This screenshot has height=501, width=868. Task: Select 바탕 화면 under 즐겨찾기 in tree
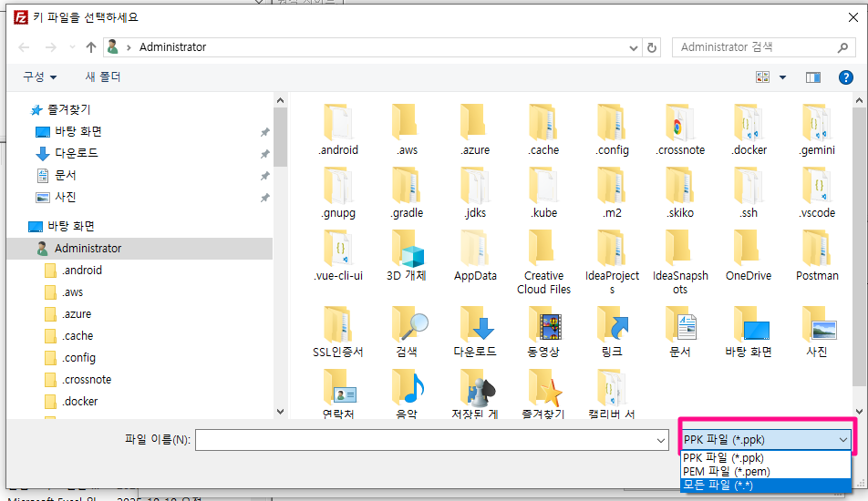click(78, 131)
